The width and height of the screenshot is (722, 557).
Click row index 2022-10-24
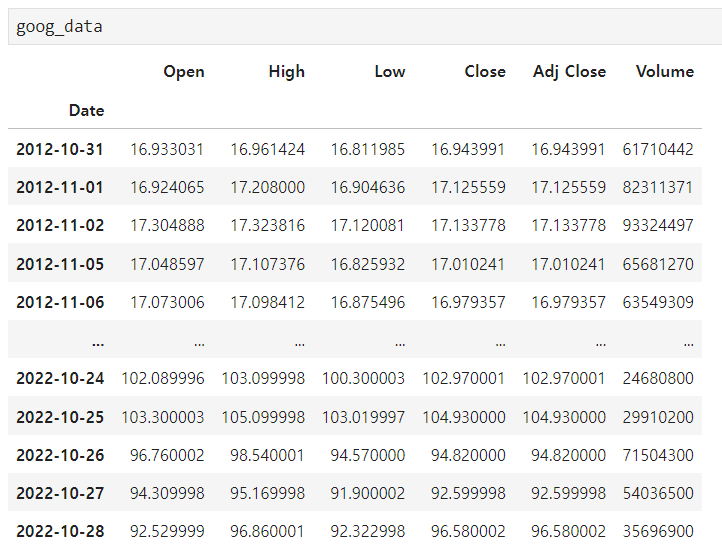click(x=60, y=378)
